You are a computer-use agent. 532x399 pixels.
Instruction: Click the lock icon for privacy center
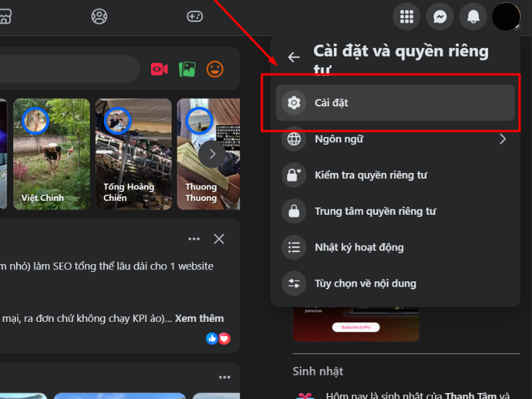[294, 211]
